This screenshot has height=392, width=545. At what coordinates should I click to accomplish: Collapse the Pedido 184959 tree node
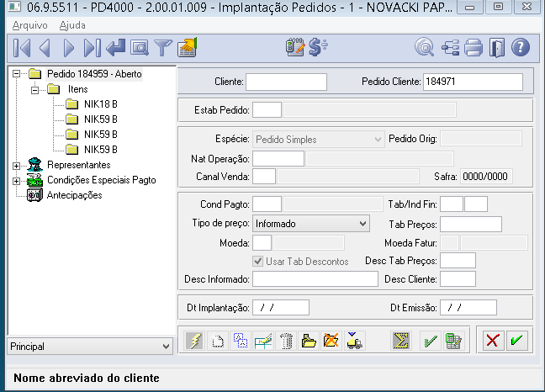(16, 74)
